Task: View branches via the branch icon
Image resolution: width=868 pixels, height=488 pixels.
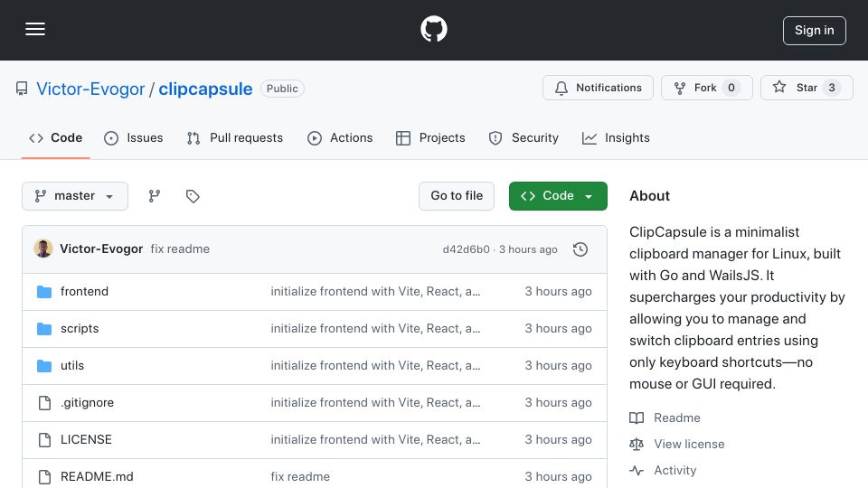Action: pos(155,196)
